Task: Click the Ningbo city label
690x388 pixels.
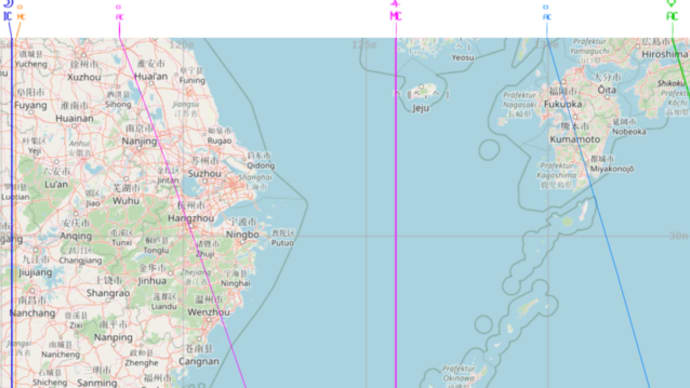Action: 242,234
